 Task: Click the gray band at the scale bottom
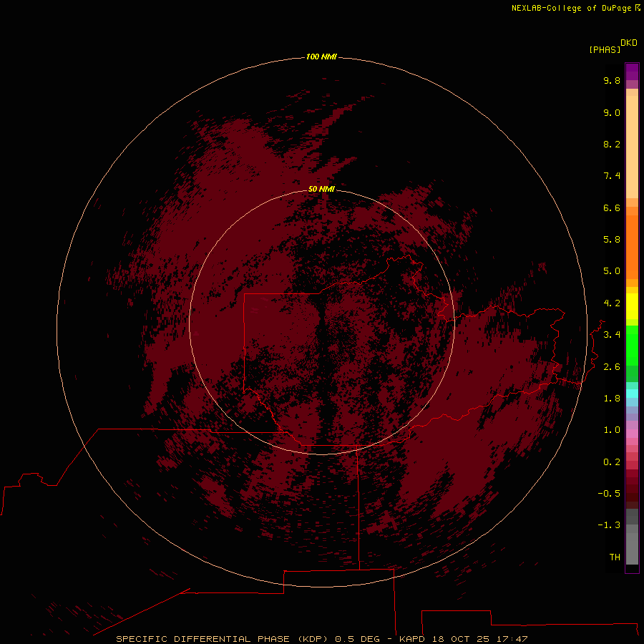pyautogui.click(x=632, y=537)
